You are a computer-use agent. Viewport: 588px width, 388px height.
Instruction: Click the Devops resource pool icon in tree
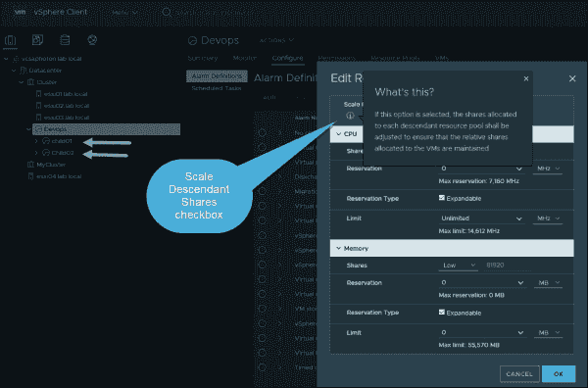pos(38,129)
